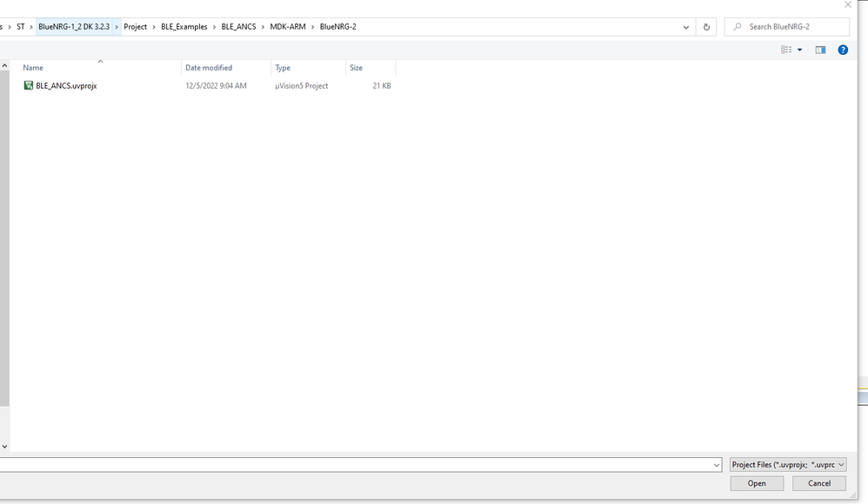868x504 pixels.
Task: Expand chevron after BLE_Examples breadcrumb
Action: point(214,27)
